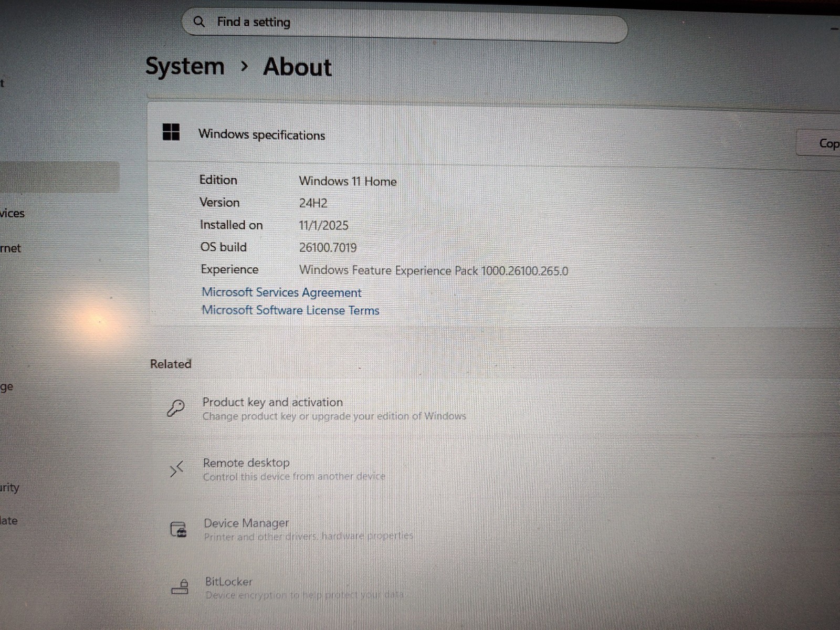This screenshot has height=630, width=840.
Task: Click the Installed on label
Action: coord(231,225)
